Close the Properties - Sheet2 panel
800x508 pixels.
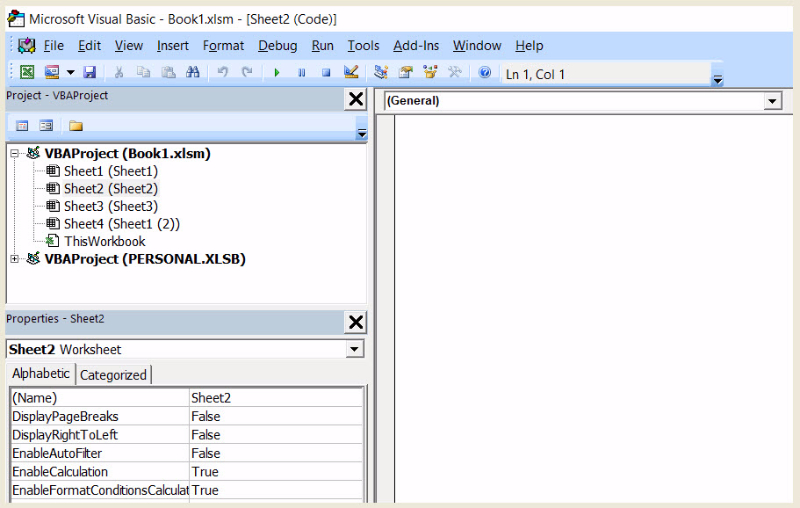click(355, 321)
